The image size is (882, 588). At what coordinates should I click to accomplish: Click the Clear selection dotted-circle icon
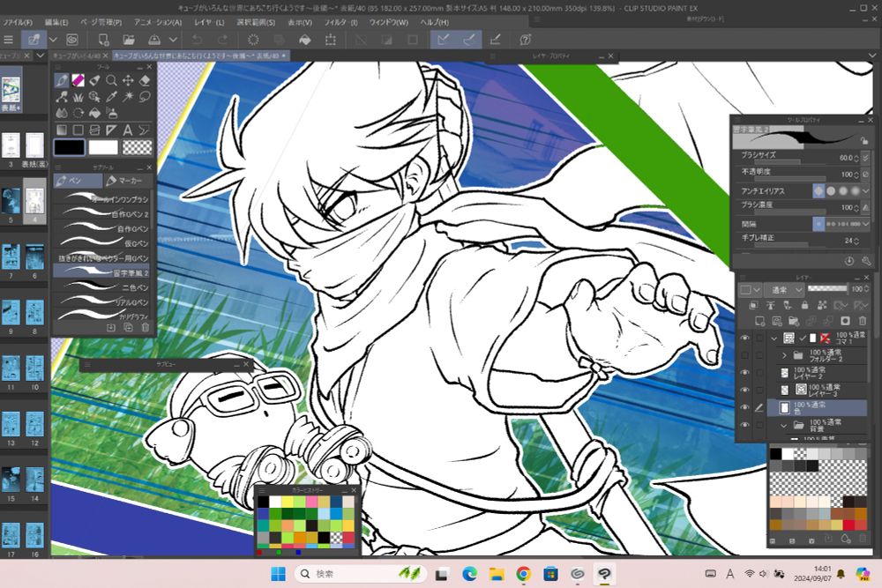253,40
